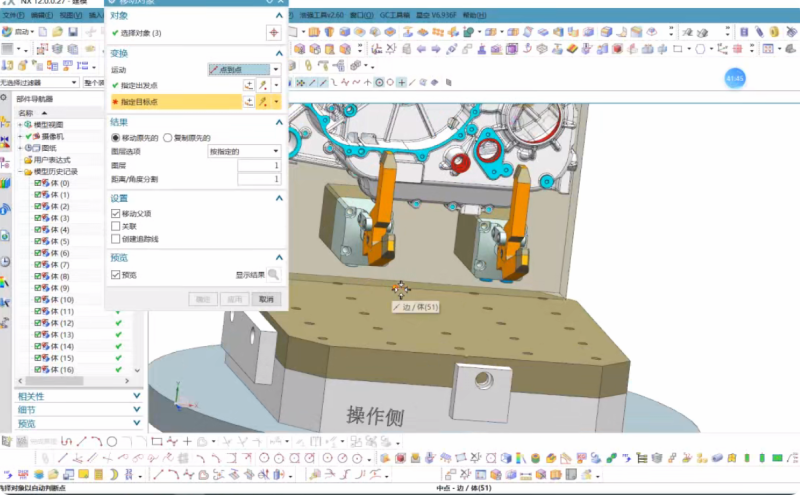Image resolution: width=800 pixels, height=495 pixels.
Task: Click the select object crosshair icon
Action: 272,33
